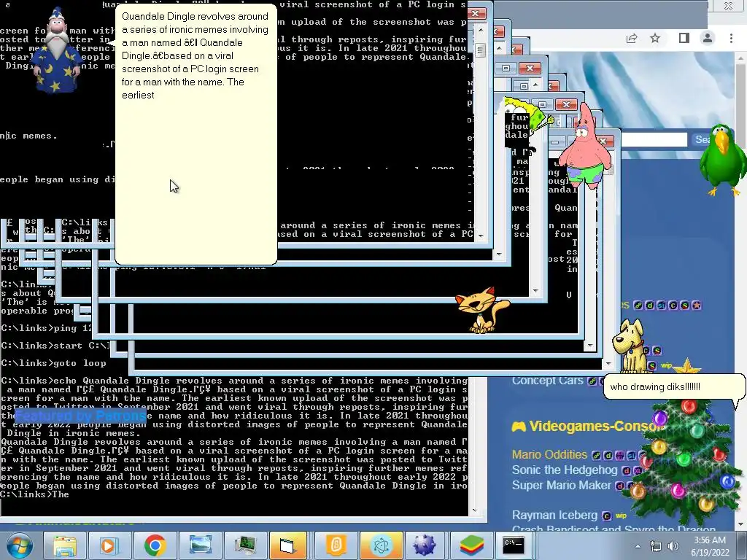Open the taskbar clock showing 3:56 AM
The height and width of the screenshot is (560, 747).
[x=710, y=546]
